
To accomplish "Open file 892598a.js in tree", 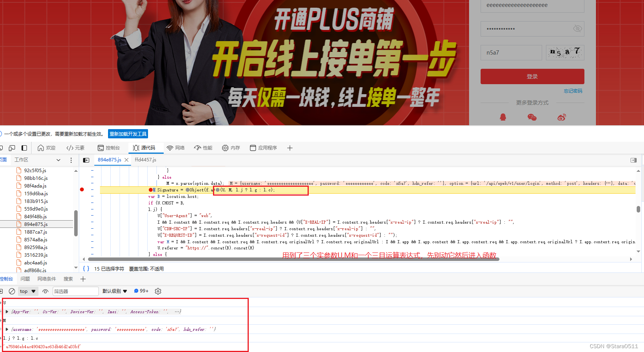I will (36, 247).
